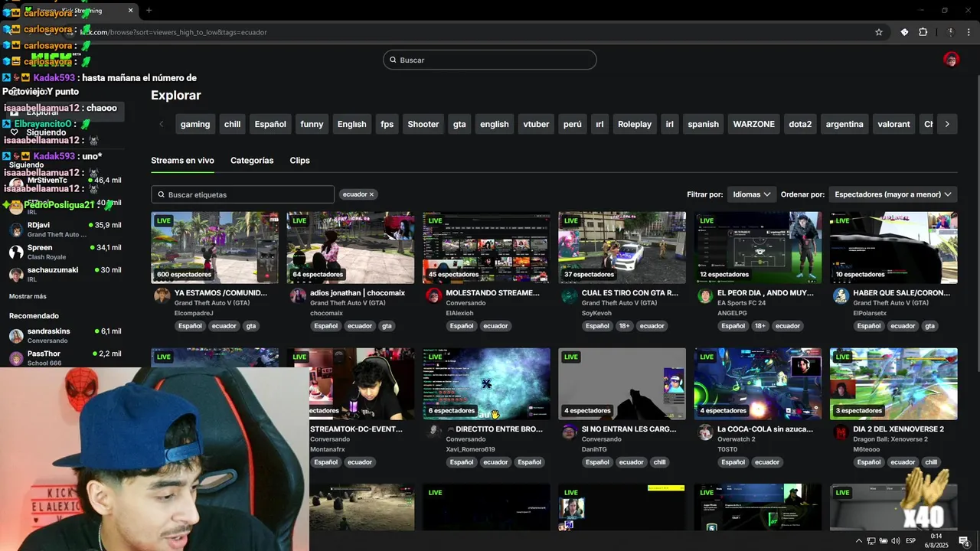
Task: Bookmark this page with the star icon
Action: pyautogui.click(x=879, y=32)
